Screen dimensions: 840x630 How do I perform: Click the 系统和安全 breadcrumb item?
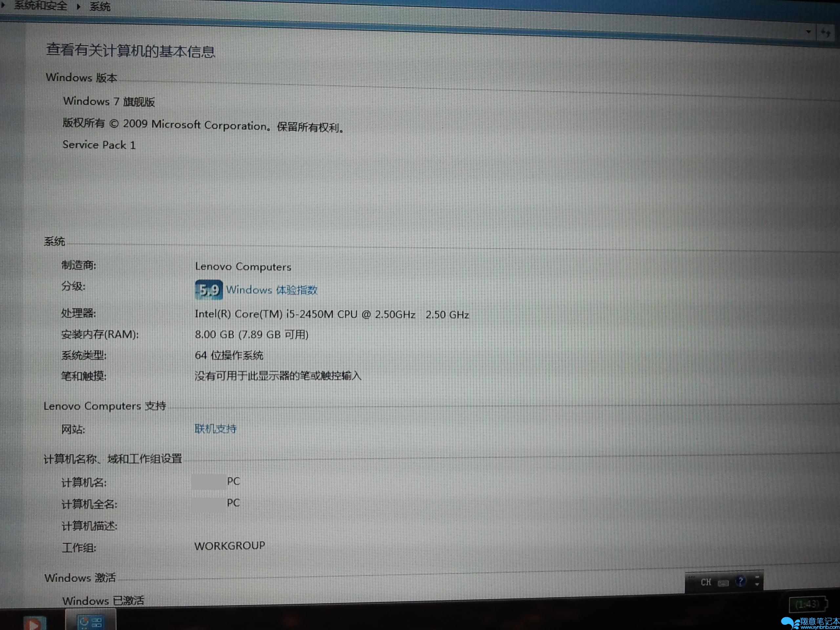(x=41, y=6)
